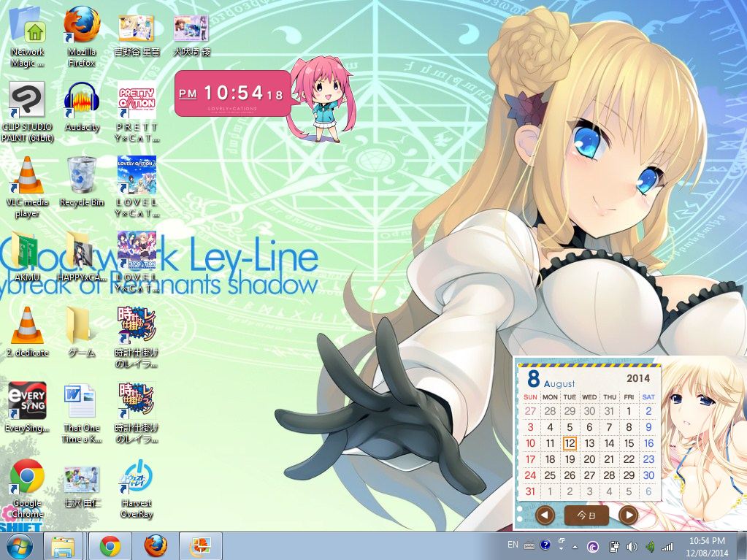The height and width of the screenshot is (560, 747).
Task: Select the HAPPYxCA... folder
Action: 82,256
